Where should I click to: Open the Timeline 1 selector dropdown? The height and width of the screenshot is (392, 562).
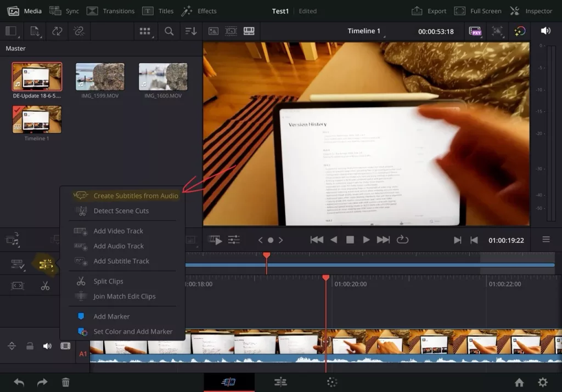click(x=365, y=31)
